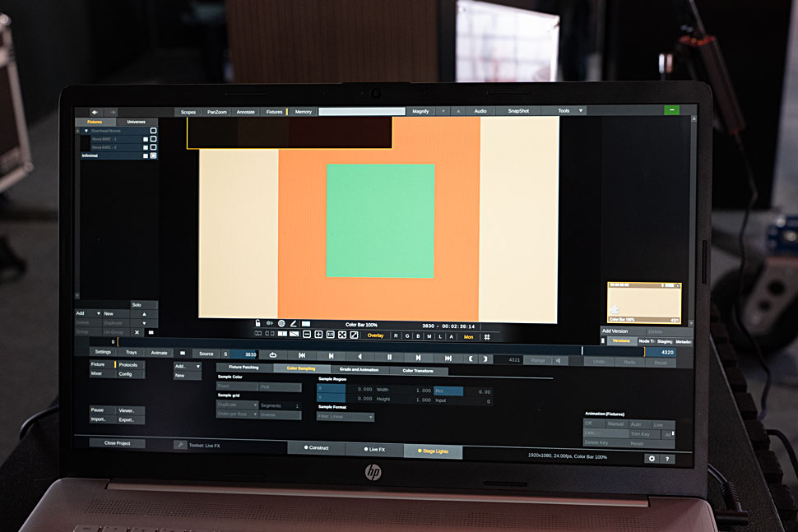Open the Color Transform tab
The height and width of the screenshot is (532, 798).
point(418,371)
